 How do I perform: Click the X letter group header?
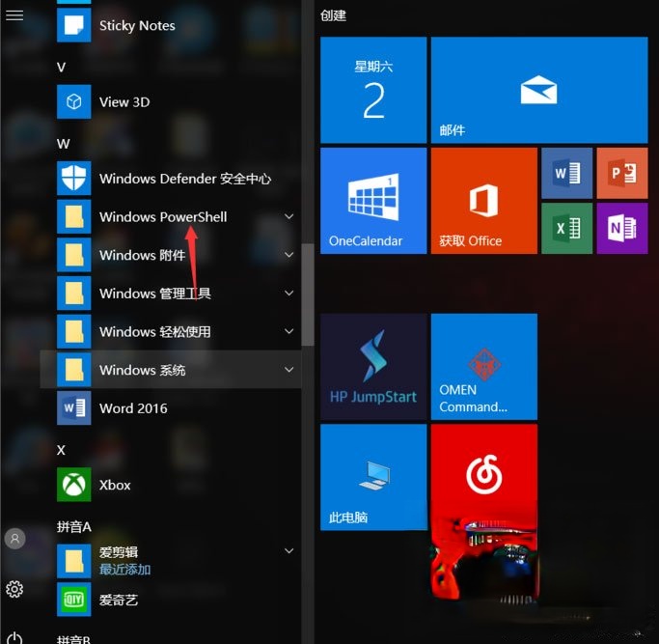(x=62, y=450)
